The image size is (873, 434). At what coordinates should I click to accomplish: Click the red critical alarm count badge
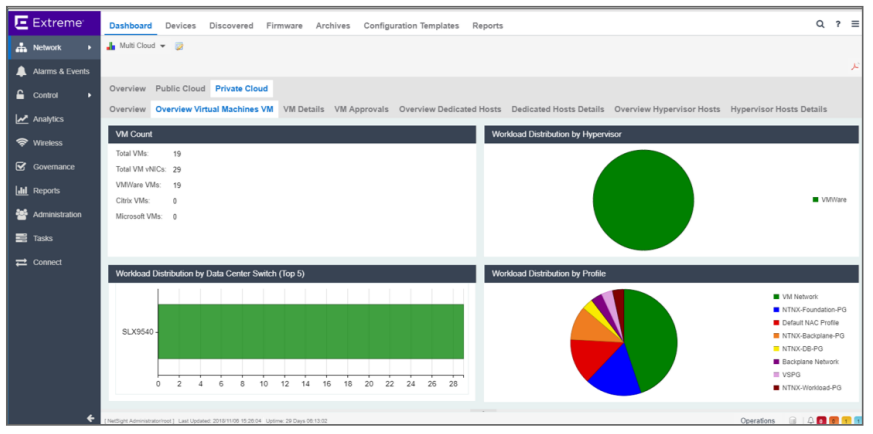point(821,421)
